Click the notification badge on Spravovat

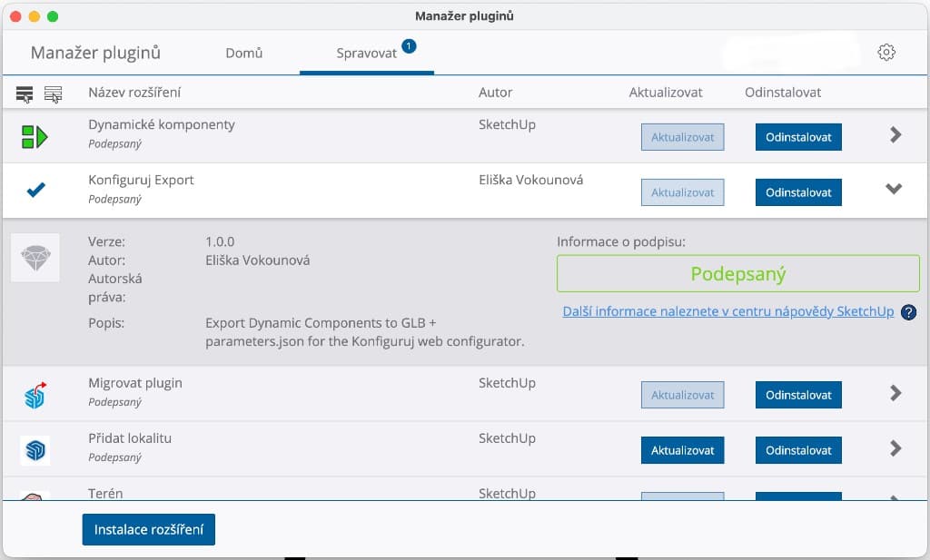(x=409, y=45)
